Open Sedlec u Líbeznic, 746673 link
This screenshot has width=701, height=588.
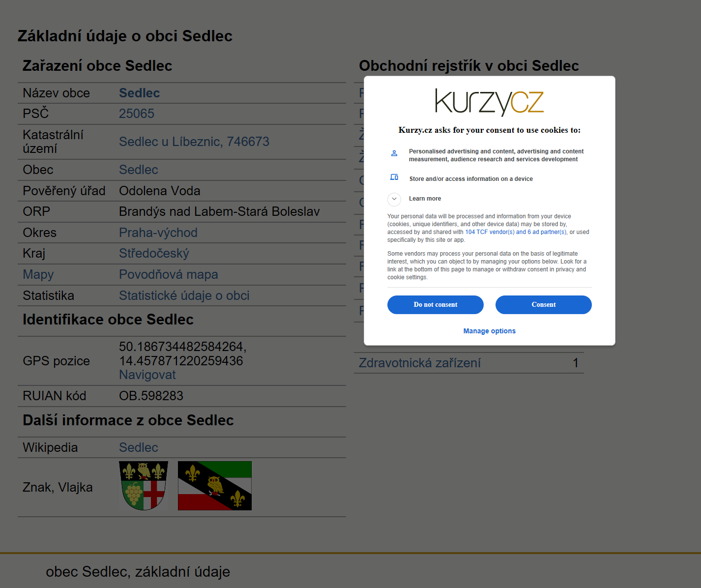194,142
